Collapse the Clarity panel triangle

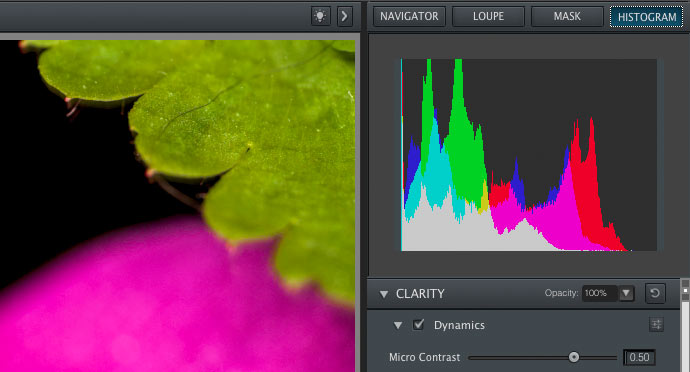click(384, 294)
